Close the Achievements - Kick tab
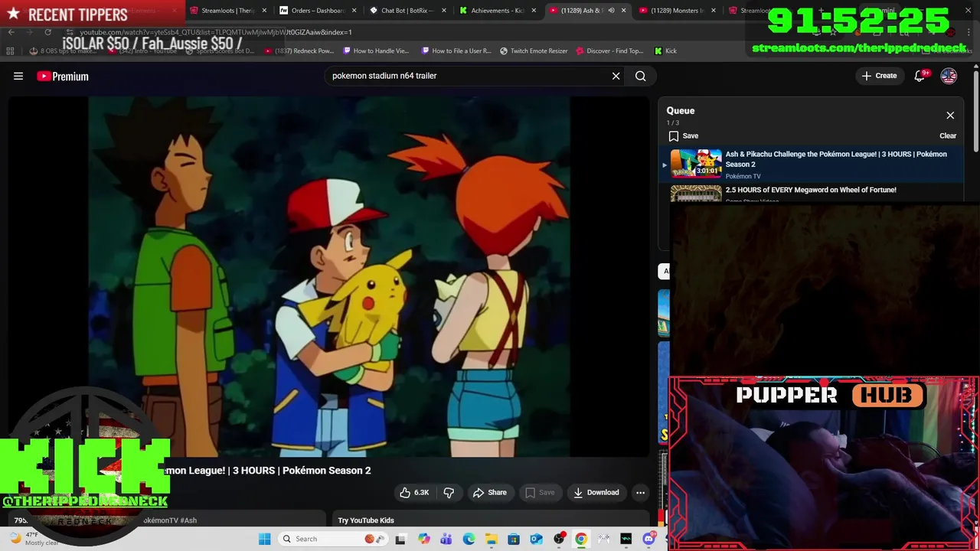This screenshot has width=980, height=551. click(x=534, y=11)
